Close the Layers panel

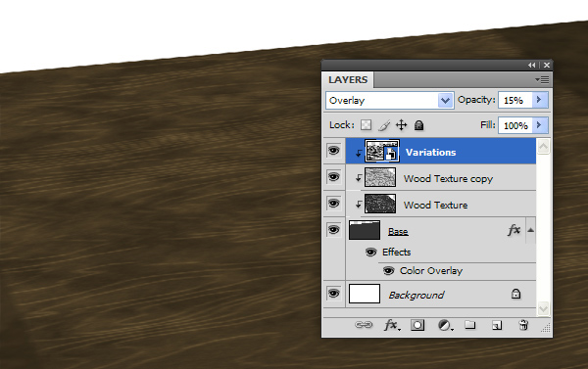pos(547,66)
